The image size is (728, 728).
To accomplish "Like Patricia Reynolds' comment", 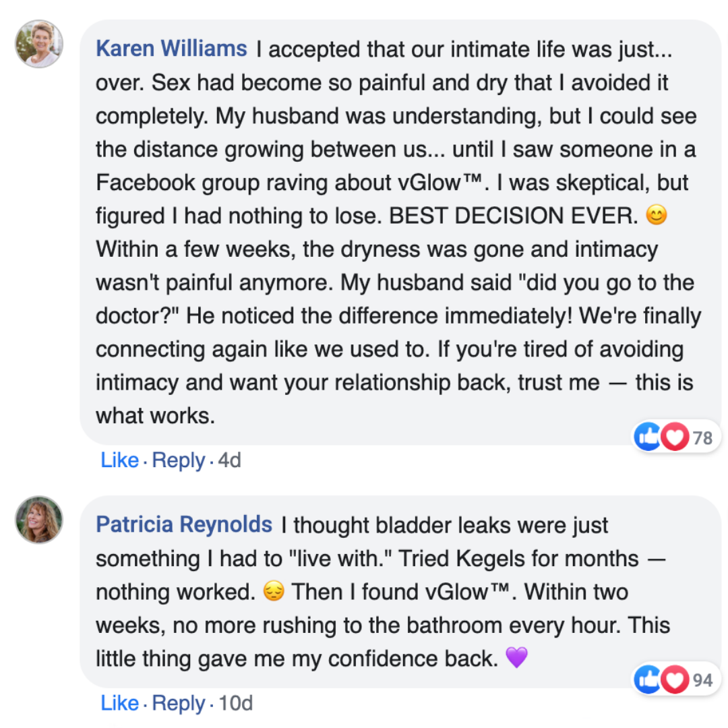I will pyautogui.click(x=119, y=703).
